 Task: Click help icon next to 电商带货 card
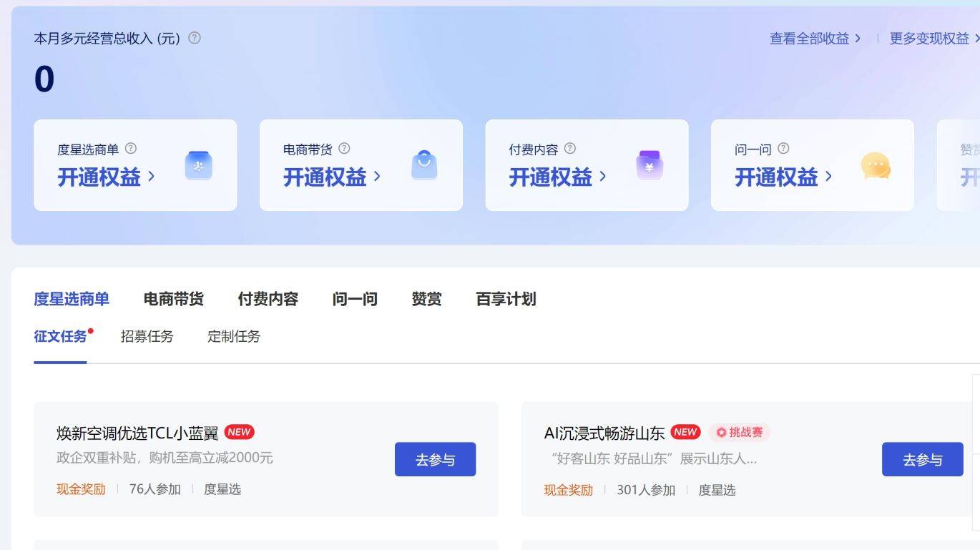pos(344,149)
